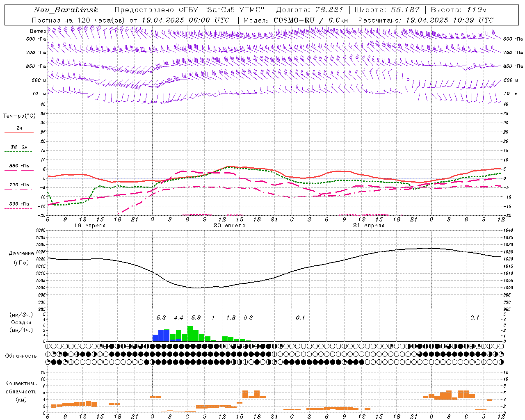Screen dimensions: 525x420
Task: Click the forecast length text "Прогноз на 120 часа(ов)"
Action: [x=79, y=20]
